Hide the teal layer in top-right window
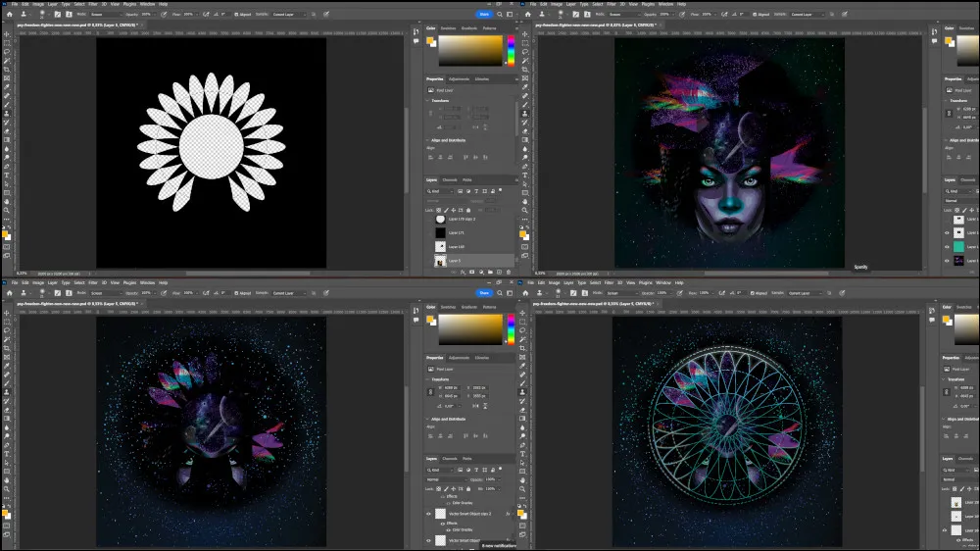The image size is (980, 551). tap(947, 247)
